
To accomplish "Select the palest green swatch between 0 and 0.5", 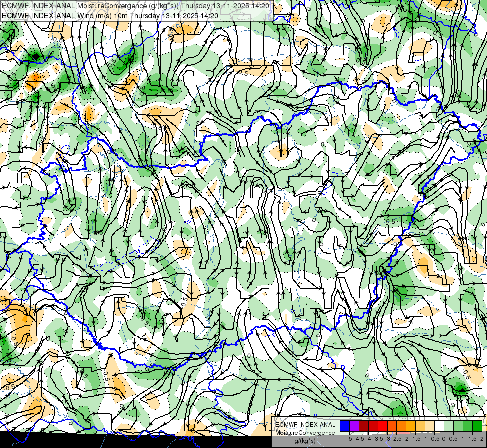I will coord(449,426).
